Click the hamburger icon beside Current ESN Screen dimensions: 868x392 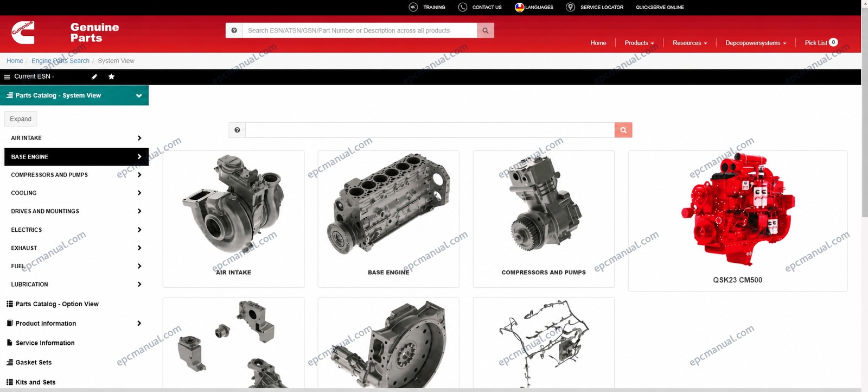(x=7, y=77)
